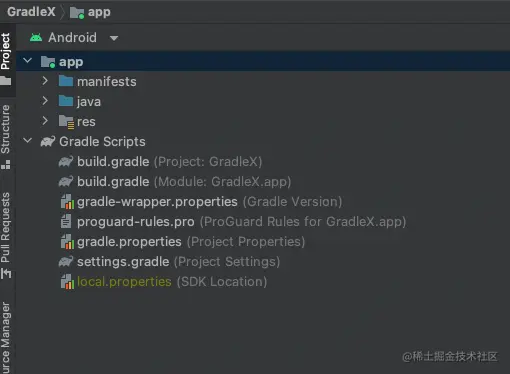Click the proguard-rules.pro file icon
Image resolution: width=510 pixels, height=374 pixels.
66,222
